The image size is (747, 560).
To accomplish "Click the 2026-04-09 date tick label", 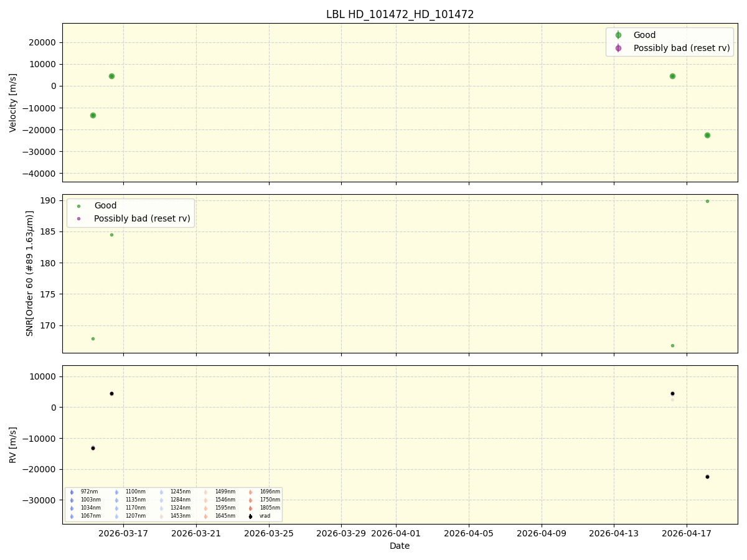I will [542, 533].
